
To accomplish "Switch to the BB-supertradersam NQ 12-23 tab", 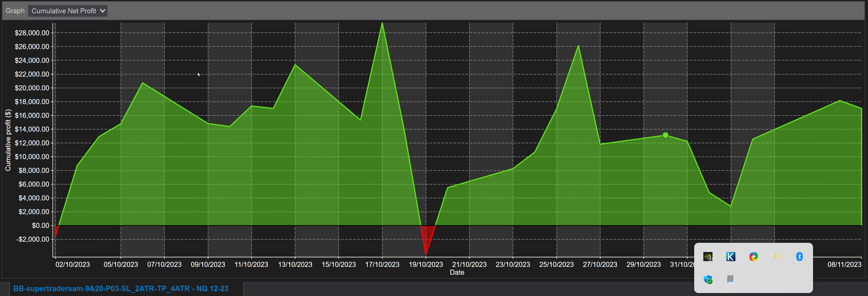I will [121, 289].
